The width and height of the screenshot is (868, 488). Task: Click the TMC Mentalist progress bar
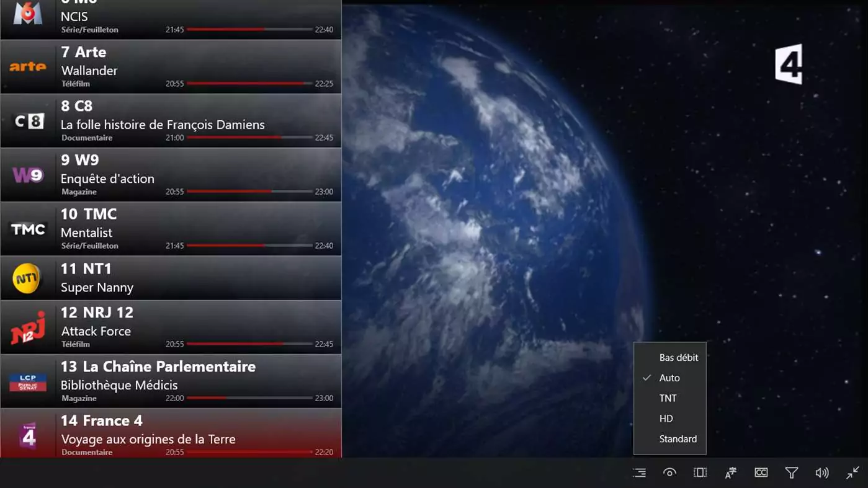point(249,246)
